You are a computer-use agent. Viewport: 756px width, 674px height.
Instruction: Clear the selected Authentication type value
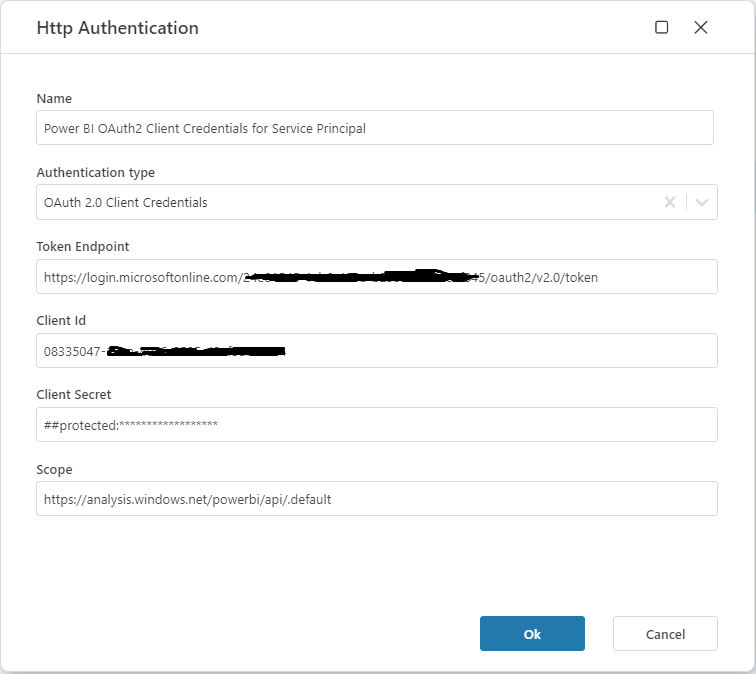click(x=670, y=202)
